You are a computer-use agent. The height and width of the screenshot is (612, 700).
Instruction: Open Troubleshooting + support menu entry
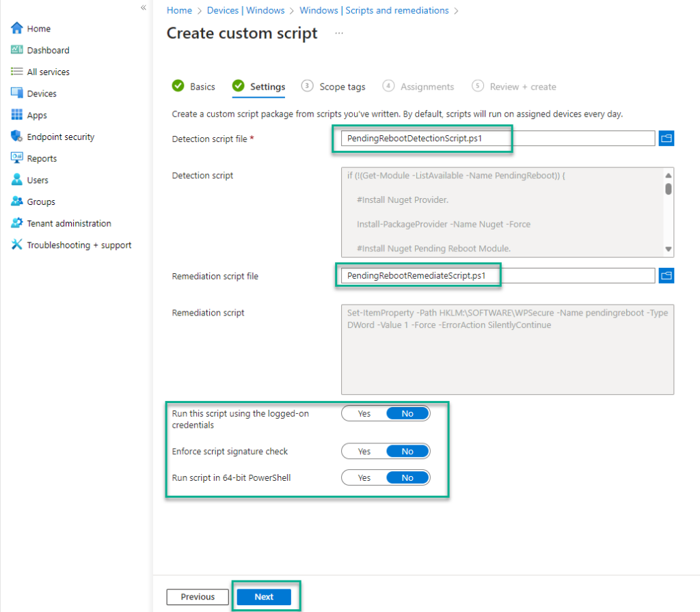pos(79,245)
